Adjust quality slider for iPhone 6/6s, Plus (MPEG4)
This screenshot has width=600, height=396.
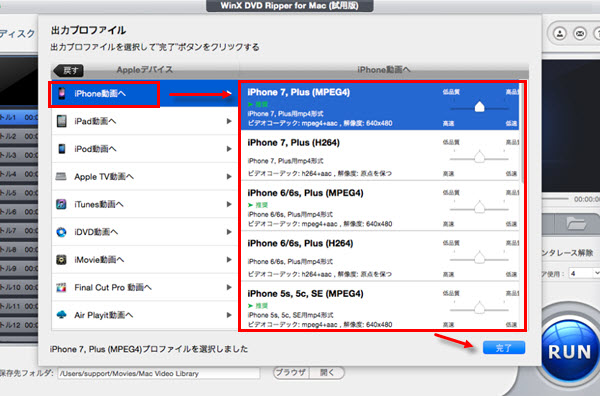(479, 207)
